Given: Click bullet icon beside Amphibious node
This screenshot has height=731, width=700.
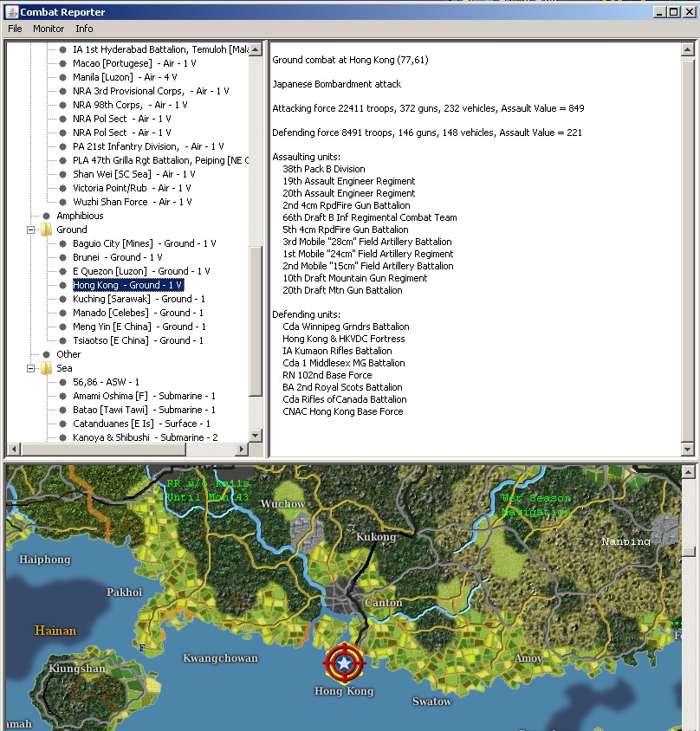Looking at the screenshot, I should point(47,216).
